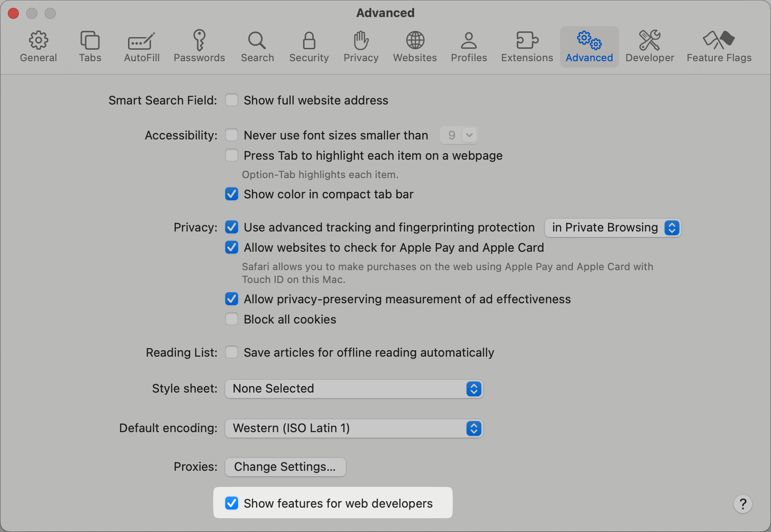Expand the Style sheet dropdown
The image size is (771, 532).
(x=354, y=389)
